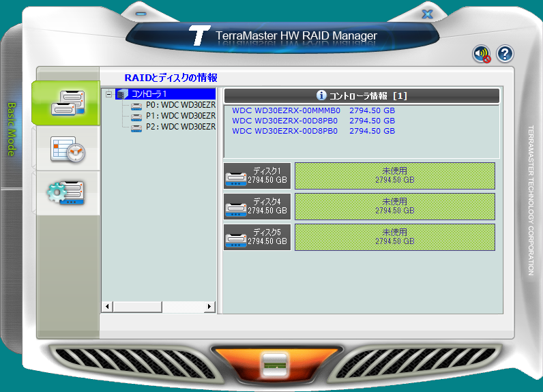The height and width of the screenshot is (392, 543).
Task: Select P0 WDC WD30EZR disk entry
Action: point(180,105)
